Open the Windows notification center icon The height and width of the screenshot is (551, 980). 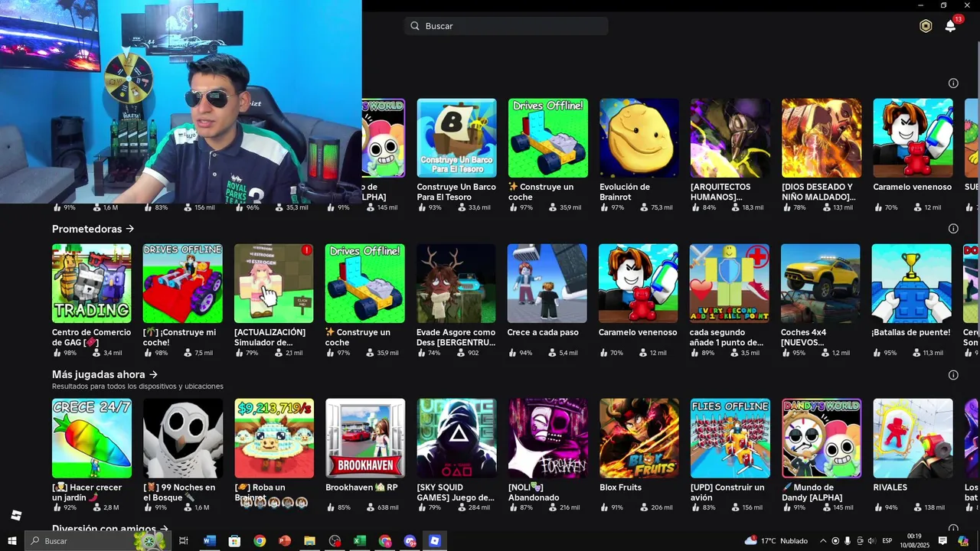click(943, 541)
